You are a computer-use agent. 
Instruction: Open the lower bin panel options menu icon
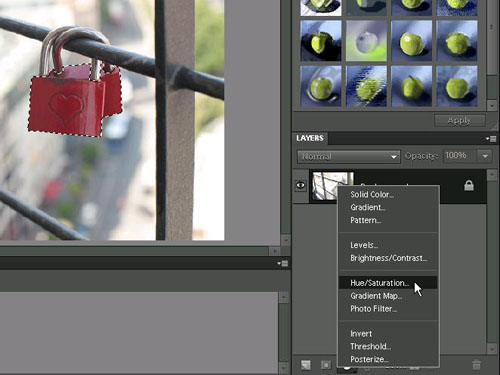[x=283, y=264]
